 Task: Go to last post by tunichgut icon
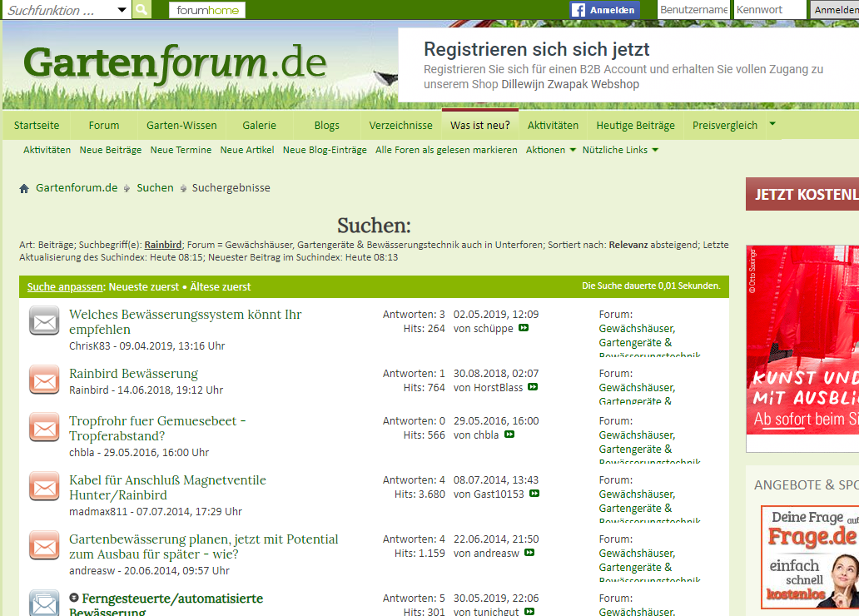pyautogui.click(x=529, y=612)
